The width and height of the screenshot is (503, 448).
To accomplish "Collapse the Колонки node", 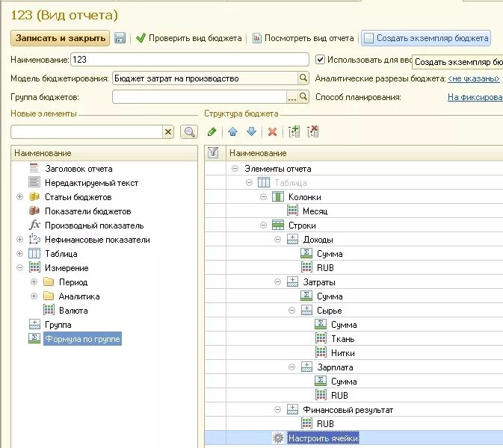I will click(x=263, y=197).
